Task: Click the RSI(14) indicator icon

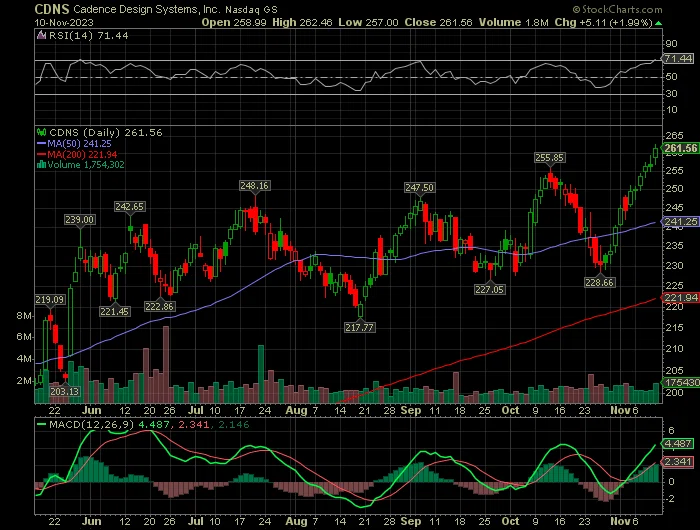Action: click(x=42, y=36)
